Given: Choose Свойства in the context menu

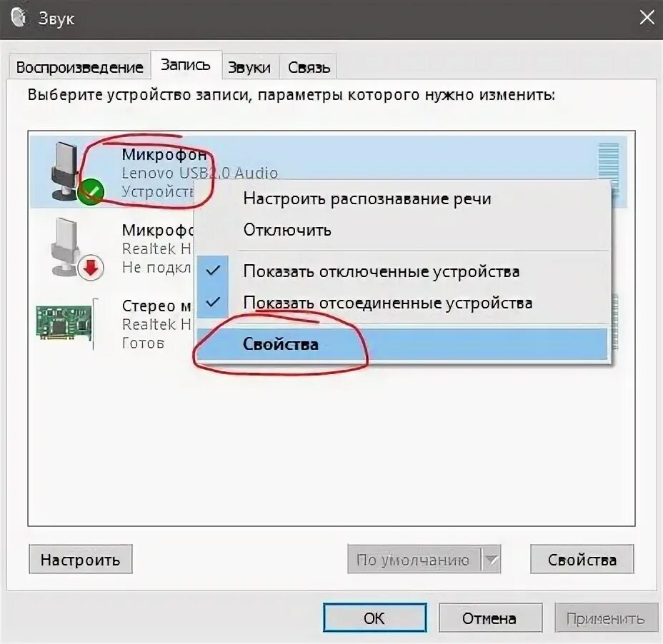Looking at the screenshot, I should (x=402, y=344).
